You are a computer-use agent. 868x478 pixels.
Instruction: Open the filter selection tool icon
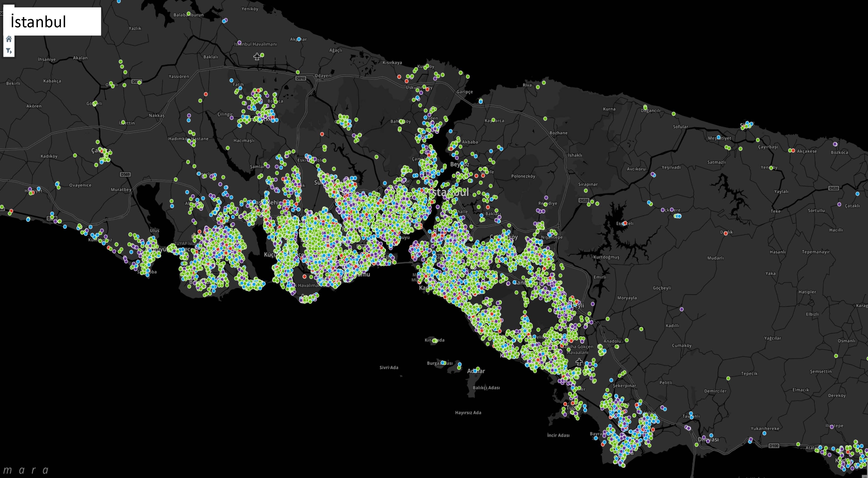(x=8, y=51)
